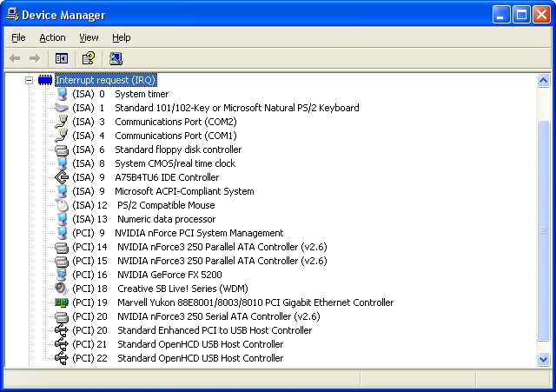The image size is (556, 392).
Task: Open the View menu
Action: (89, 37)
